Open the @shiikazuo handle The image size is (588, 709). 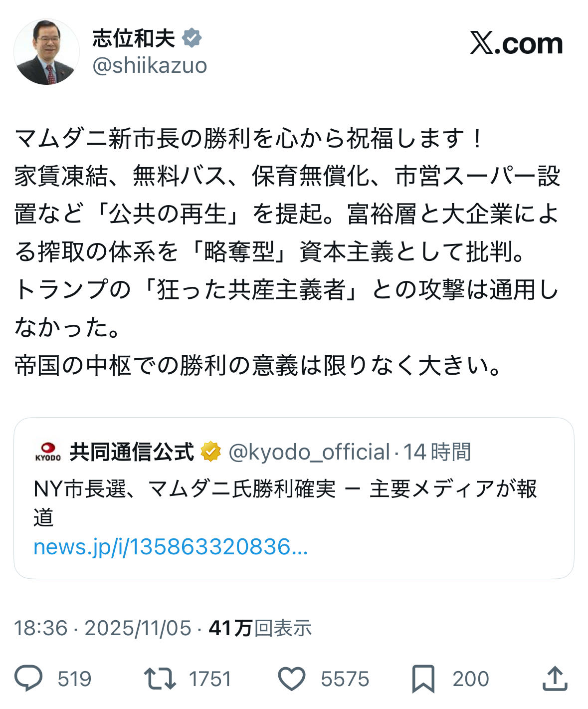coord(150,65)
